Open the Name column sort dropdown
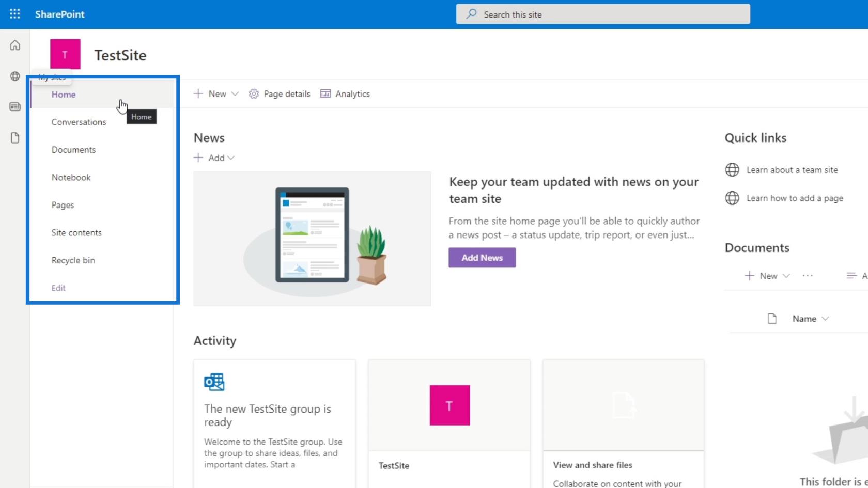868x488 pixels. [x=825, y=319]
